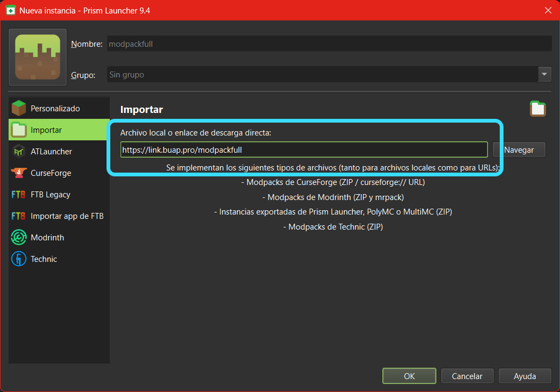The width and height of the screenshot is (560, 392).
Task: Select the FTB Legacy logo icon
Action: [x=19, y=195]
